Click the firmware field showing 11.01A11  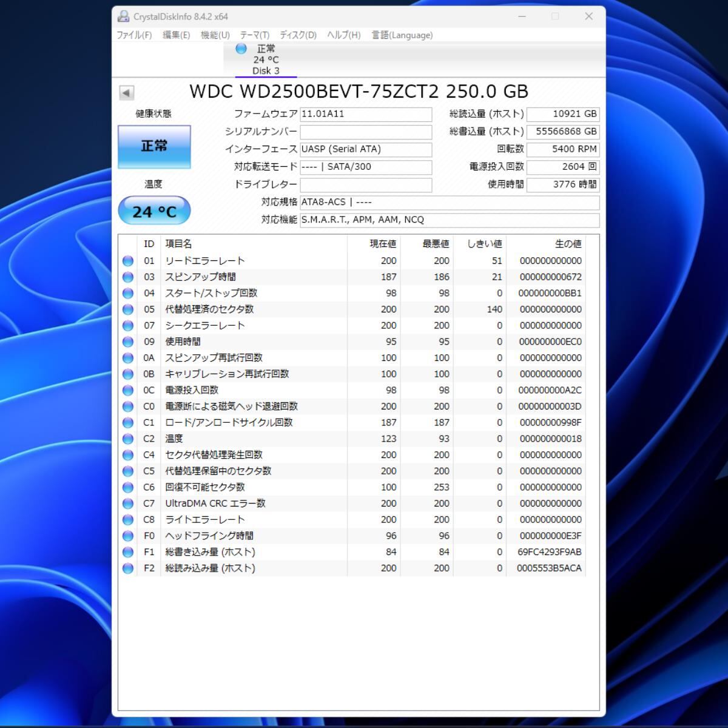coord(365,114)
